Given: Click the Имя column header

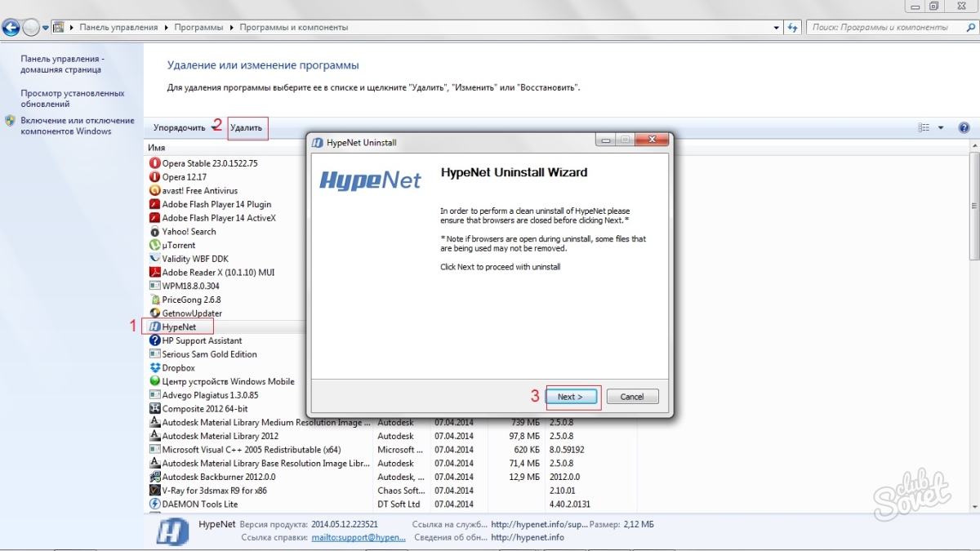Looking at the screenshot, I should 156,148.
